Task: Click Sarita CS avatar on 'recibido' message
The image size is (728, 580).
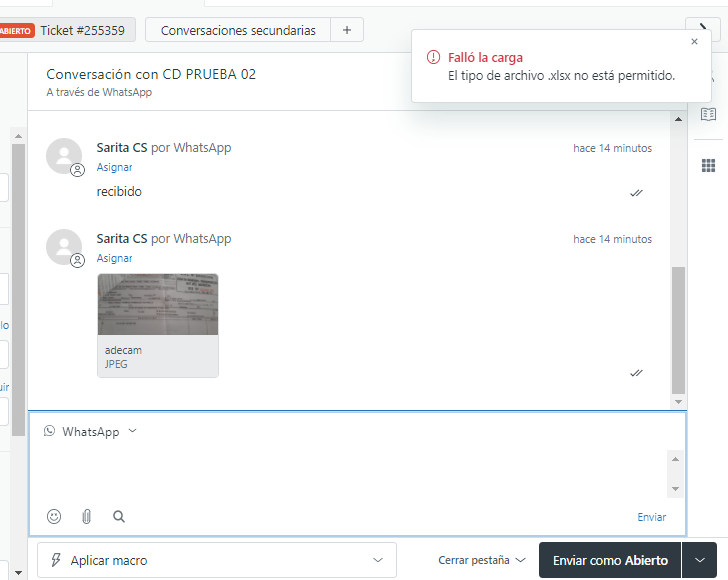Action: point(65,156)
